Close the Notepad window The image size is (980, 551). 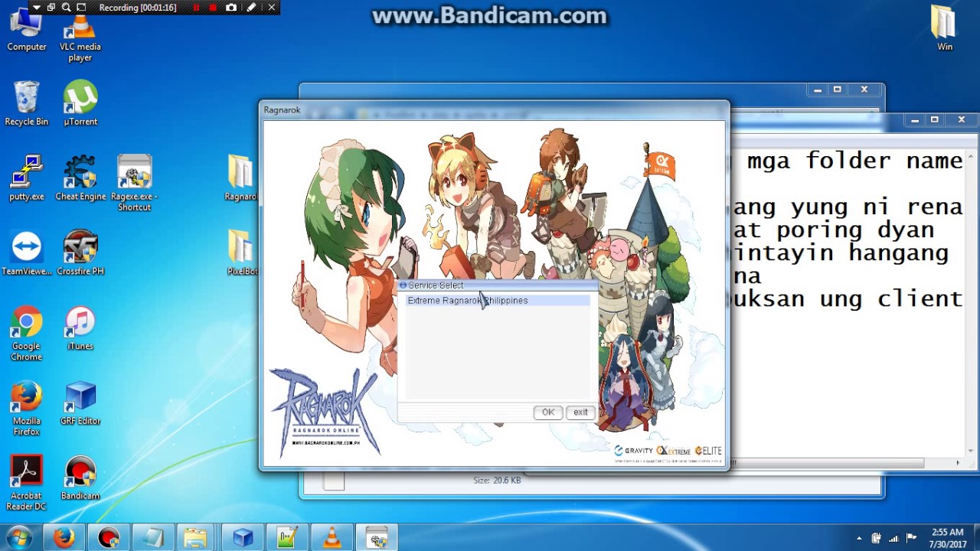962,120
